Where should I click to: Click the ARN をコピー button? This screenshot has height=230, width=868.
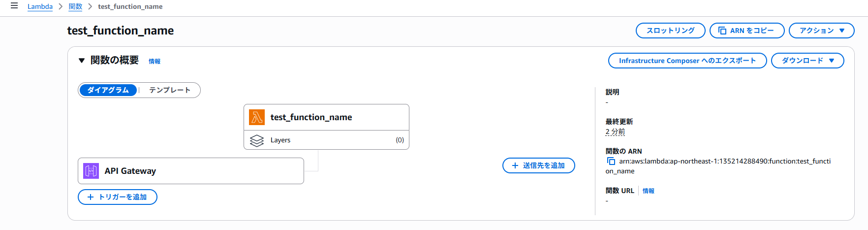(746, 31)
